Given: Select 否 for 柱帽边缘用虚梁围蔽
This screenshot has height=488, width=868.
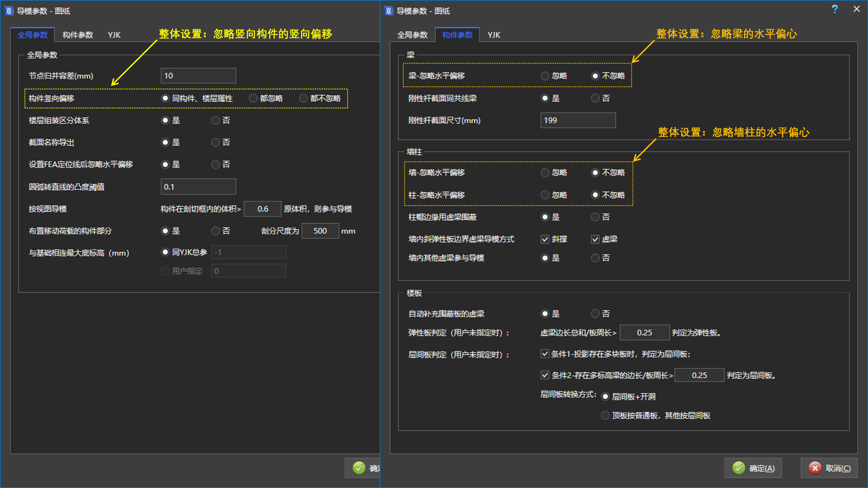Looking at the screenshot, I should tap(595, 217).
